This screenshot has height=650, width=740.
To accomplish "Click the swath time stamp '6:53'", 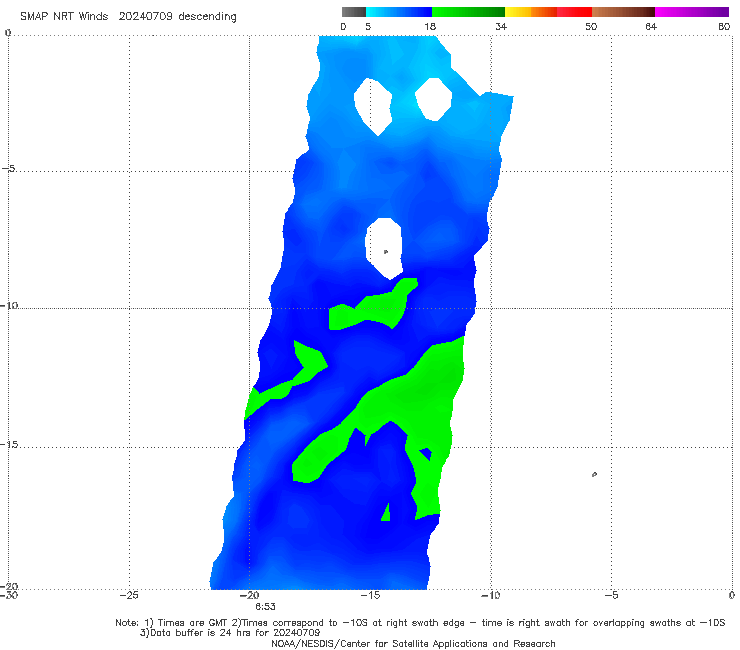I will coord(265,607).
